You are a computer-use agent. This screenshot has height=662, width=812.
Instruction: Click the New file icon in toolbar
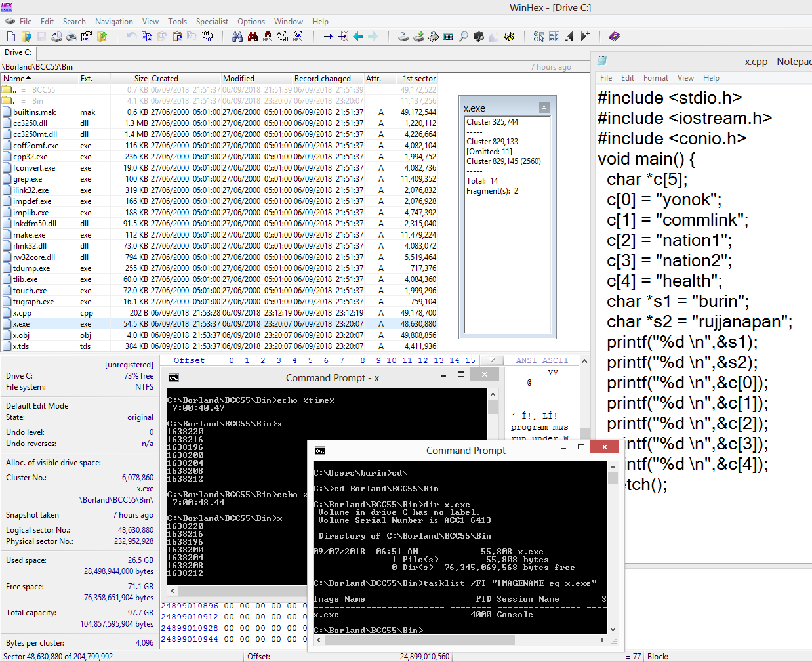pyautogui.click(x=10, y=37)
